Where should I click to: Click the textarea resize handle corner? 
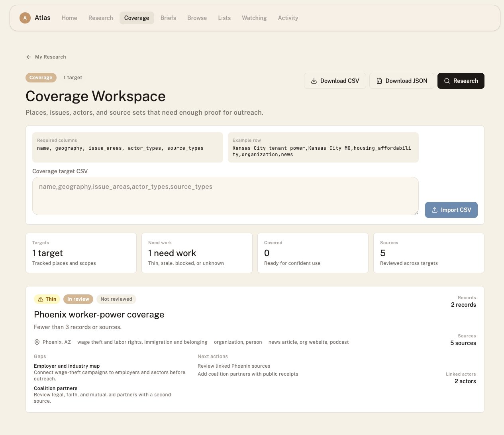(416, 212)
